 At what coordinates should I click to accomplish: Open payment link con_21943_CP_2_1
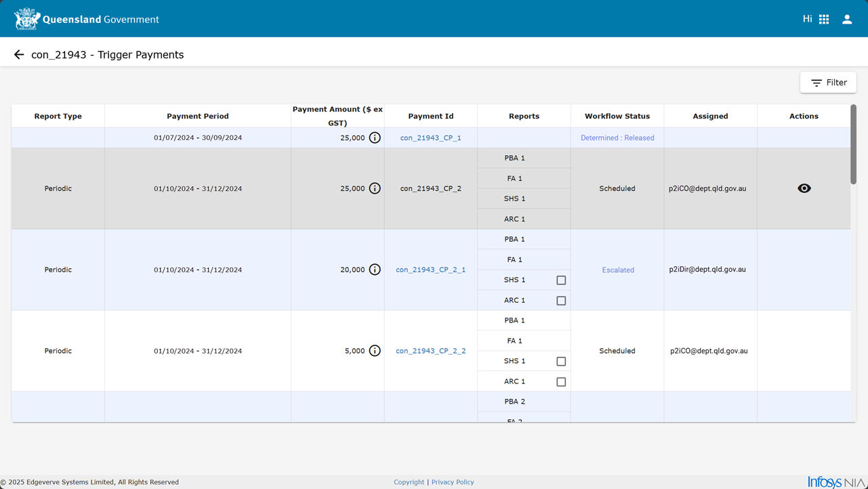coord(431,270)
